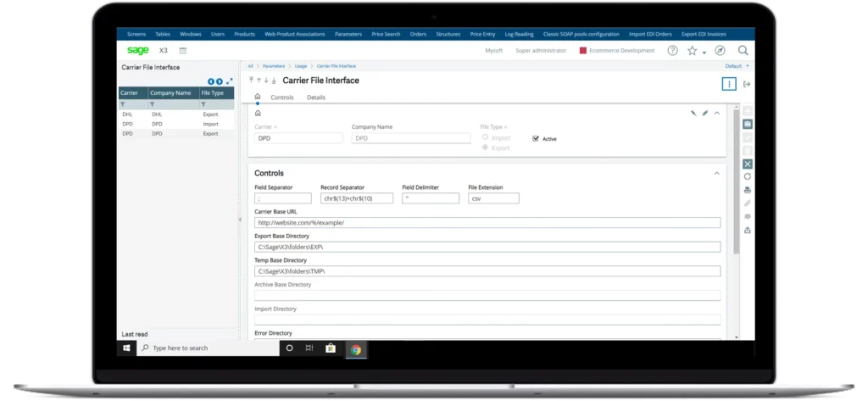Select the Import radio button

coord(485,136)
